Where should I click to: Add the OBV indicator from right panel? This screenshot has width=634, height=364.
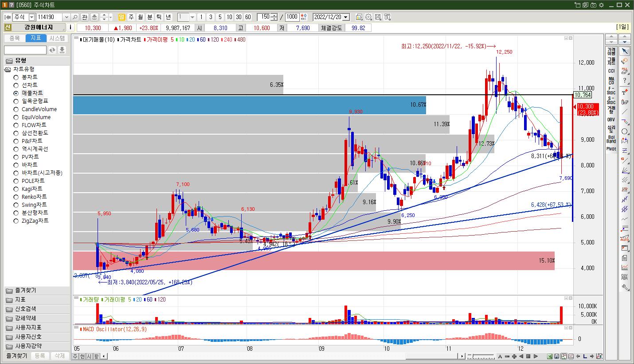pos(611,120)
